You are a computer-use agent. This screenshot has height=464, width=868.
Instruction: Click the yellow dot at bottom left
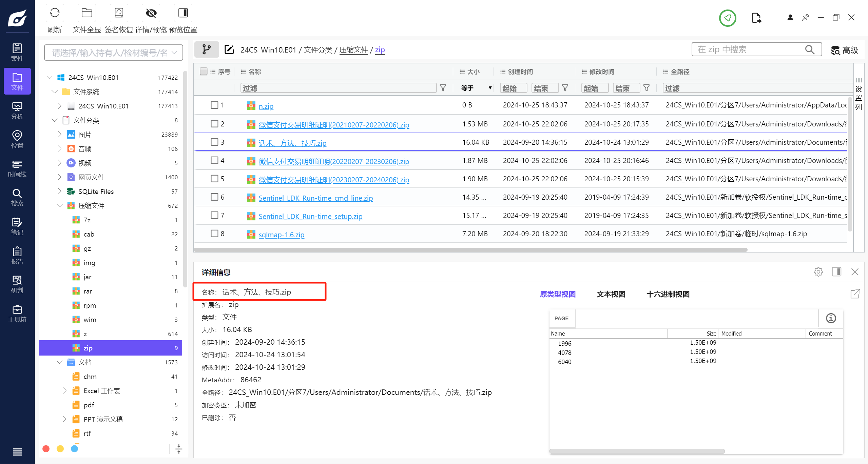[x=60, y=449]
